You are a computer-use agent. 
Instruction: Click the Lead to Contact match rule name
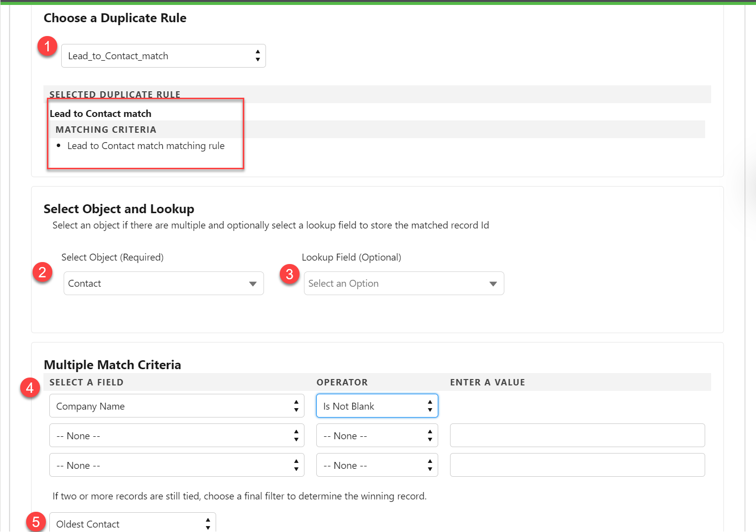coord(101,114)
